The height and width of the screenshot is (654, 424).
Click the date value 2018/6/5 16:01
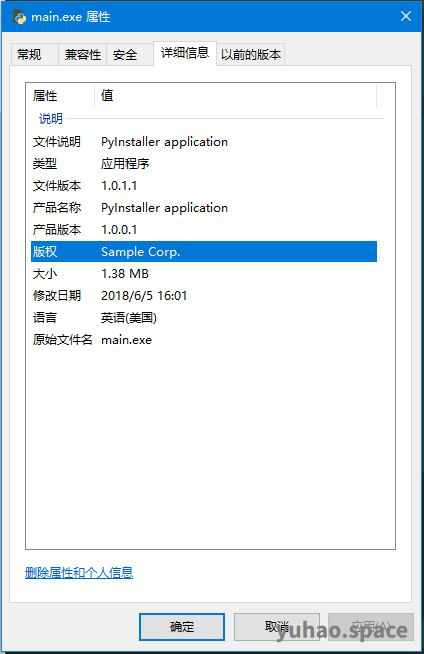[x=144, y=296]
